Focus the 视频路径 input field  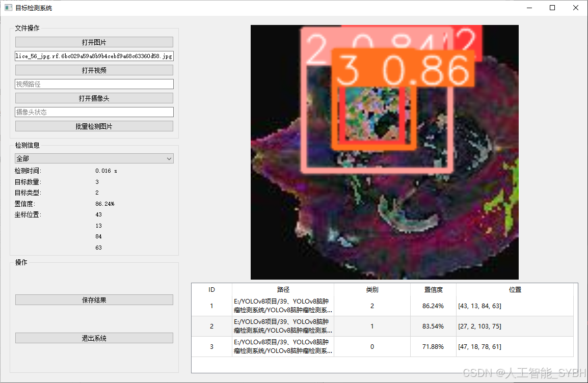[94, 84]
